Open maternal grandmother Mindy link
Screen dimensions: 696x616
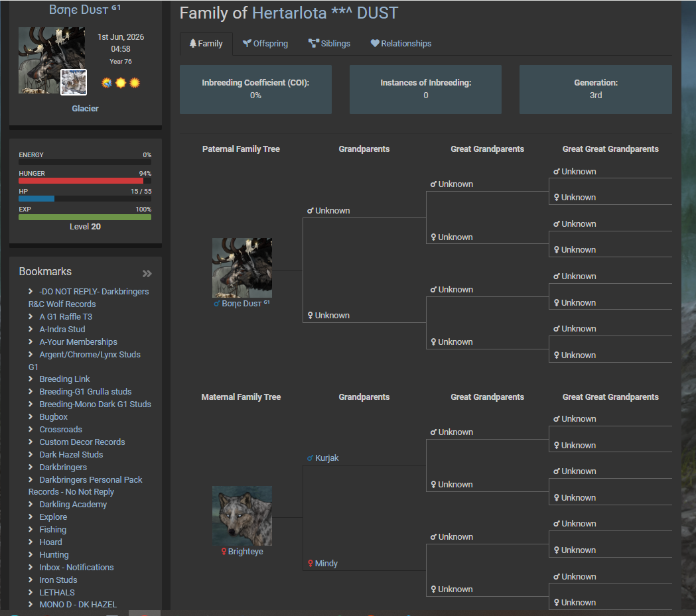point(326,563)
